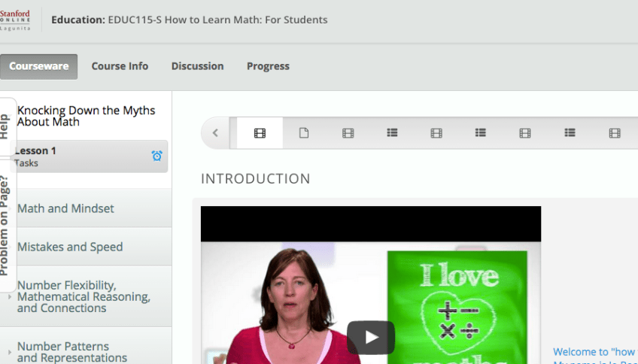The width and height of the screenshot is (638, 364).
Task: Click the previous arrow in sequence navigation
Action: pos(216,133)
